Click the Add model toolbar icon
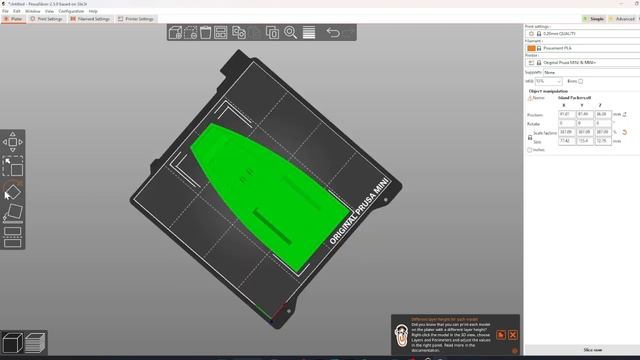 (175, 33)
